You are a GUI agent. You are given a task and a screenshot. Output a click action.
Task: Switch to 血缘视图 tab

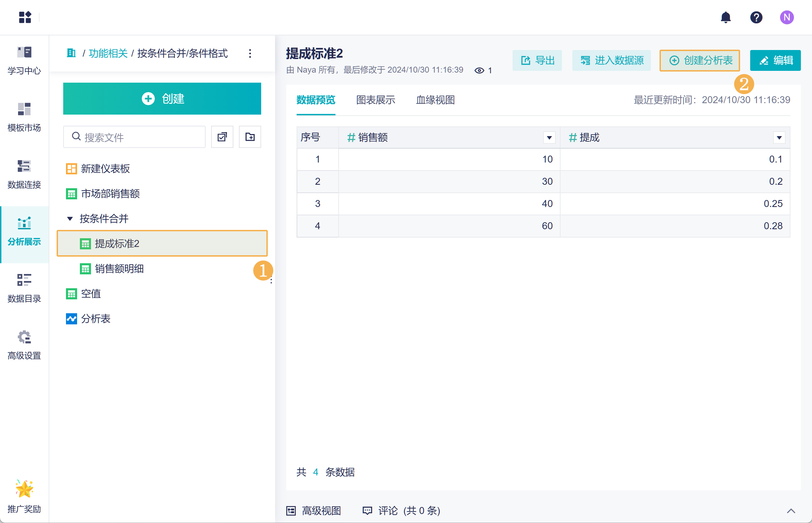click(435, 100)
